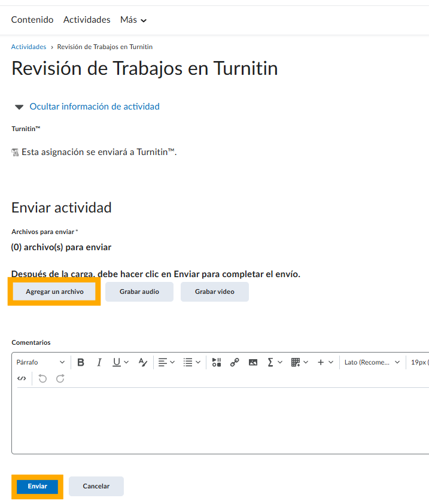
Task: Insert an image into comments
Action: [x=253, y=362]
